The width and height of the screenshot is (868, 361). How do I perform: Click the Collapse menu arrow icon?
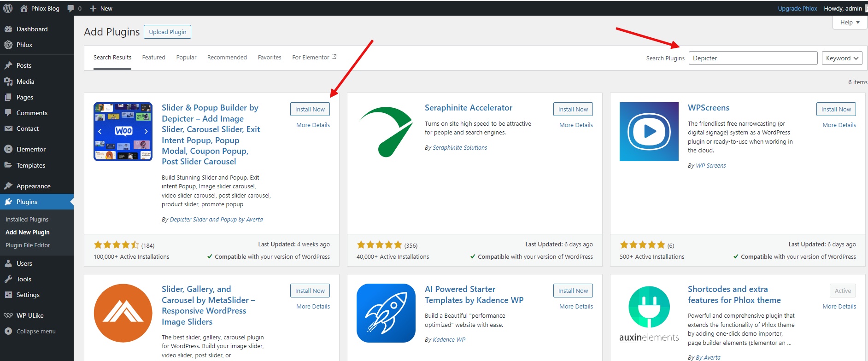tap(8, 331)
